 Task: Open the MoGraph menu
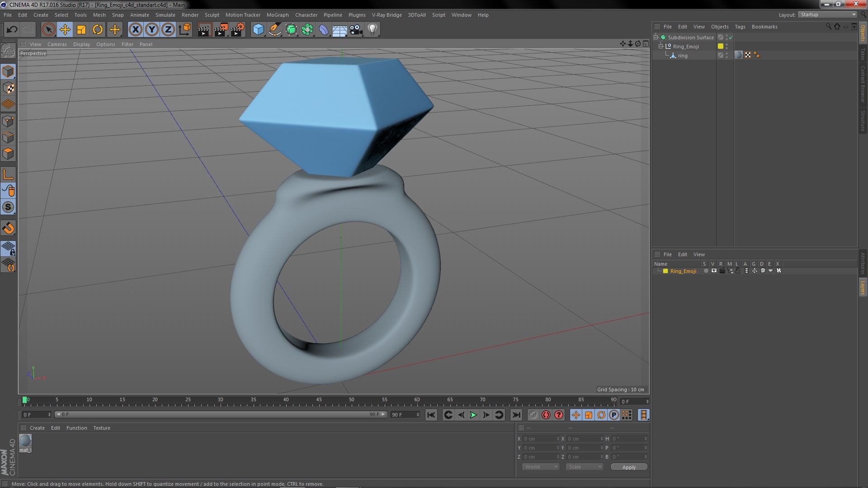click(278, 15)
